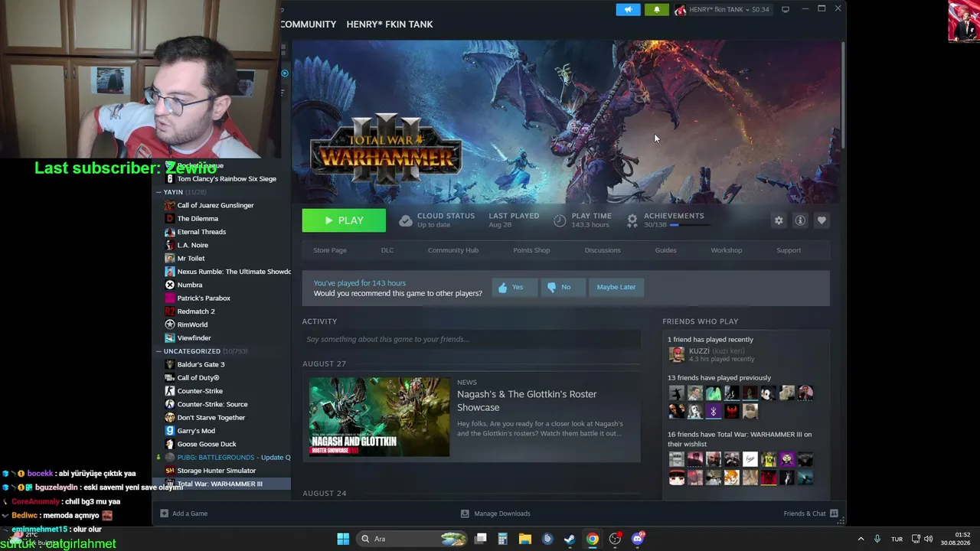Click the cloud status checkmark icon
The width and height of the screenshot is (980, 551).
(x=406, y=220)
